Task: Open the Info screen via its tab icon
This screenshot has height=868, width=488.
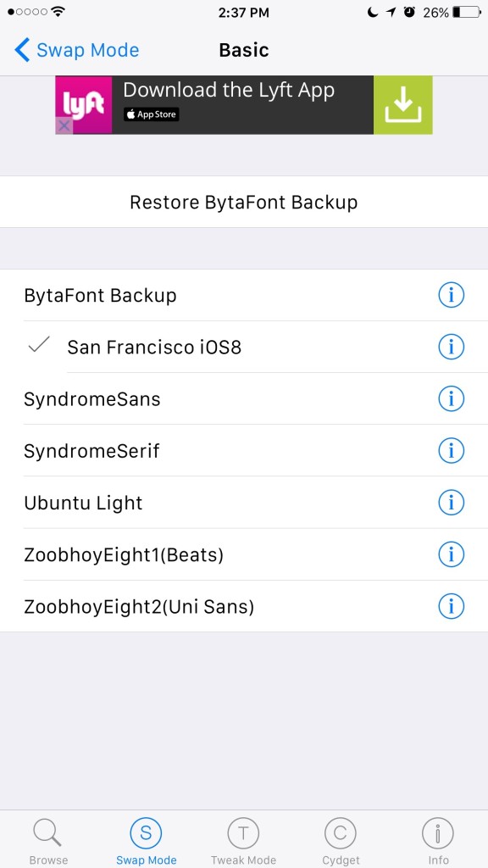Action: click(x=437, y=833)
